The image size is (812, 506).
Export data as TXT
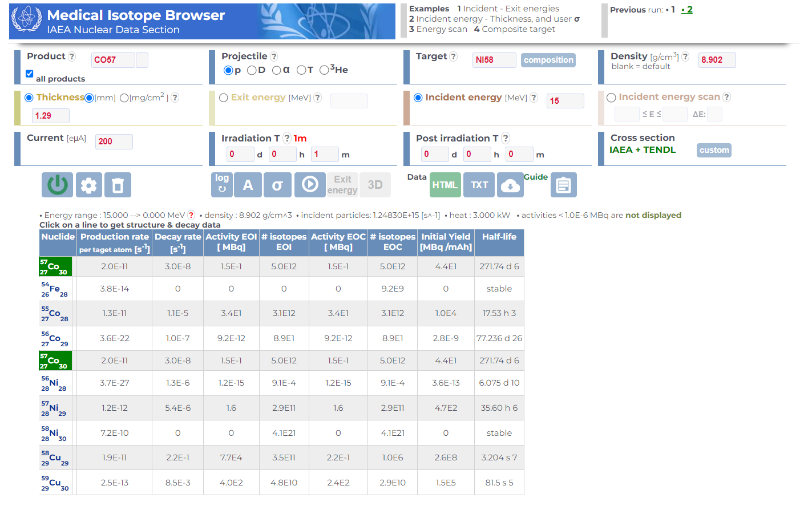click(x=478, y=184)
